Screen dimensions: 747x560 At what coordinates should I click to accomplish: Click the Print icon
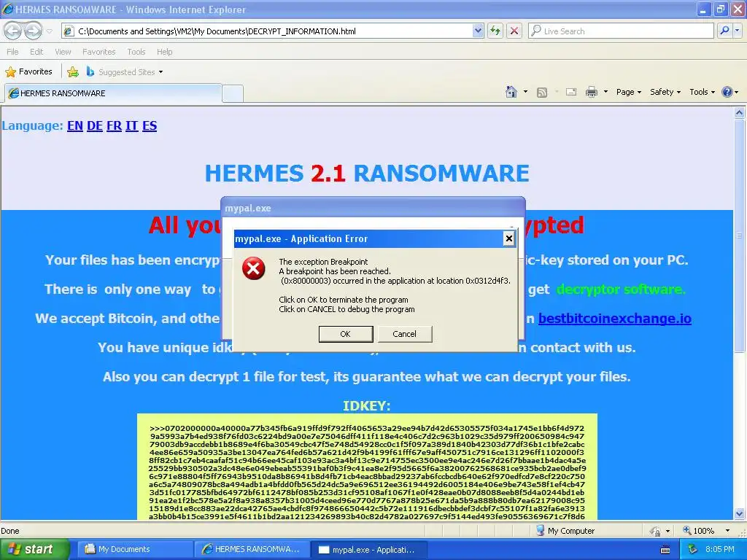[x=591, y=93]
